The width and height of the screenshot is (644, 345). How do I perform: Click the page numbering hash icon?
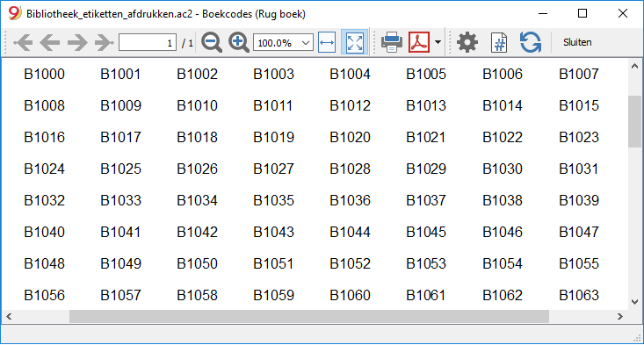(499, 42)
